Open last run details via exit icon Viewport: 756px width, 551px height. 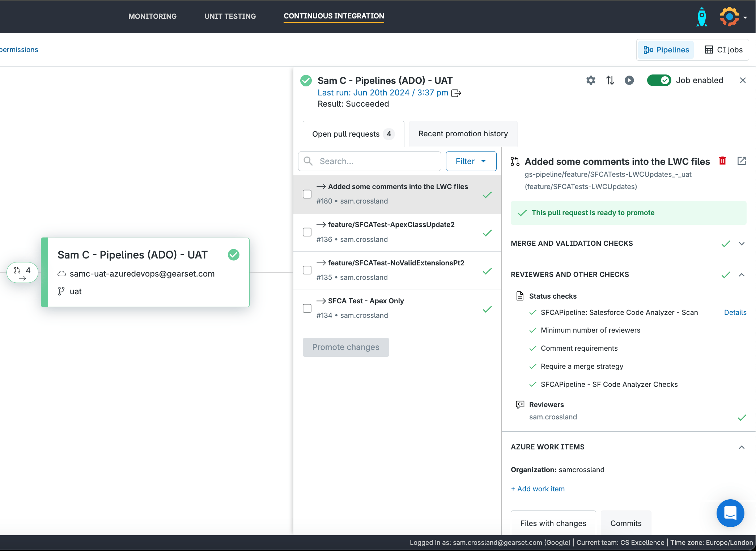coord(456,93)
